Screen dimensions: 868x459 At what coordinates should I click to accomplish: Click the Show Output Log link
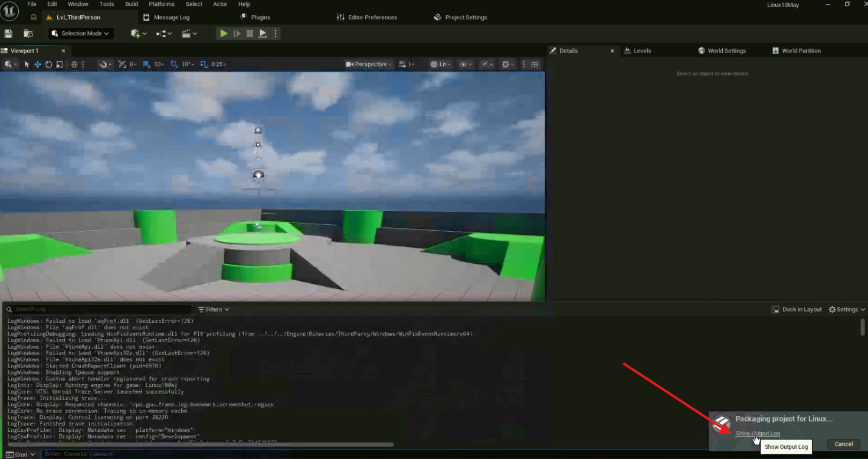point(758,434)
